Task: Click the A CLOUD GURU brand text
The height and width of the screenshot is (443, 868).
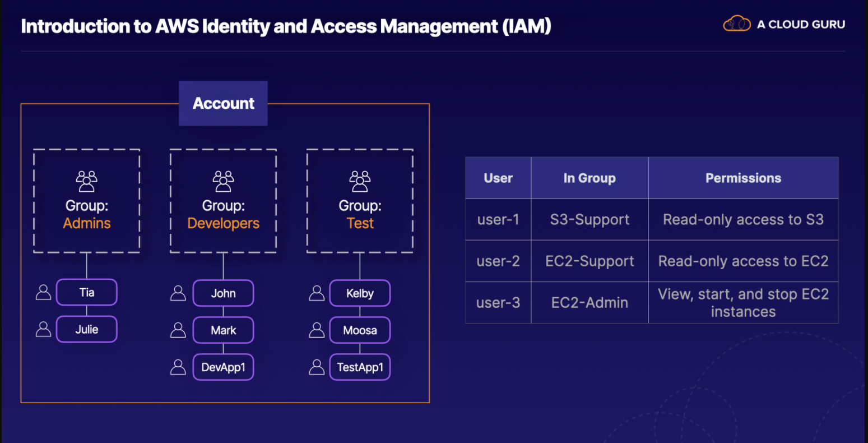Action: (801, 24)
